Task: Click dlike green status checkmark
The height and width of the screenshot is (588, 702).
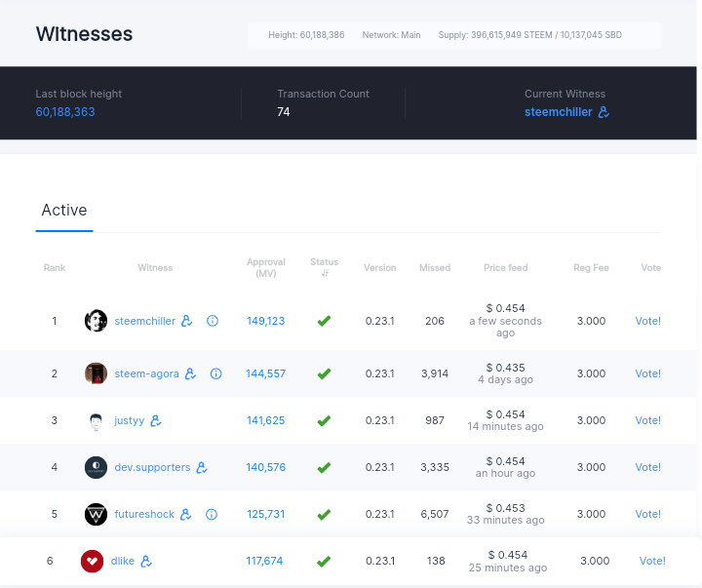Action: click(x=324, y=561)
